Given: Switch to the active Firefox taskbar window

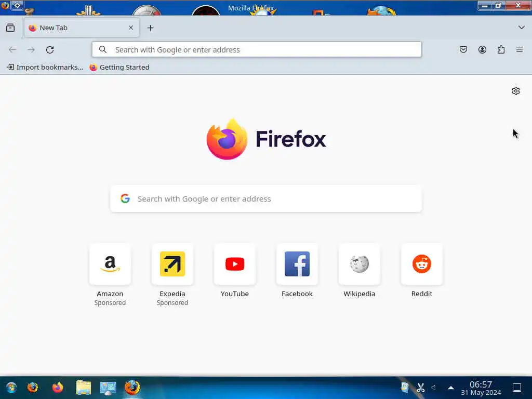Looking at the screenshot, I should (x=132, y=388).
